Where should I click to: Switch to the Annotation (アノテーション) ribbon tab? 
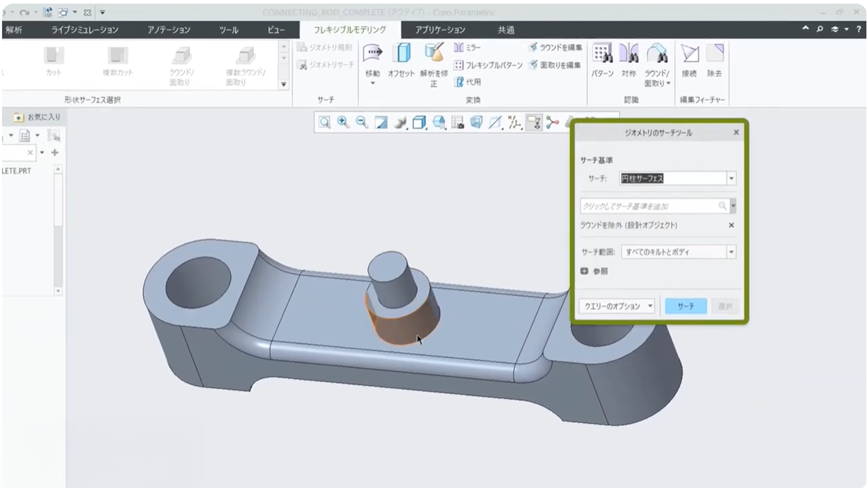click(169, 30)
